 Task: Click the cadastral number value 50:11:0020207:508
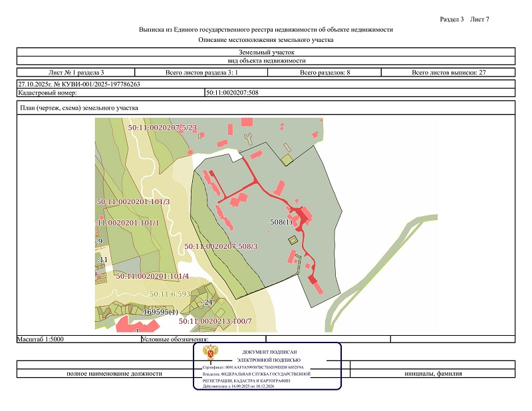(232, 92)
